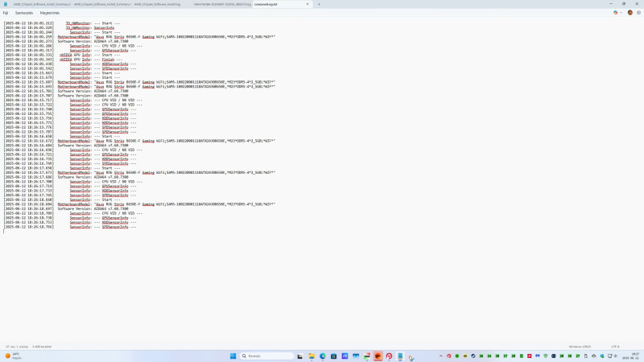Click the red tray icon beside Steam group
This screenshot has width=644, height=362.
(529, 356)
